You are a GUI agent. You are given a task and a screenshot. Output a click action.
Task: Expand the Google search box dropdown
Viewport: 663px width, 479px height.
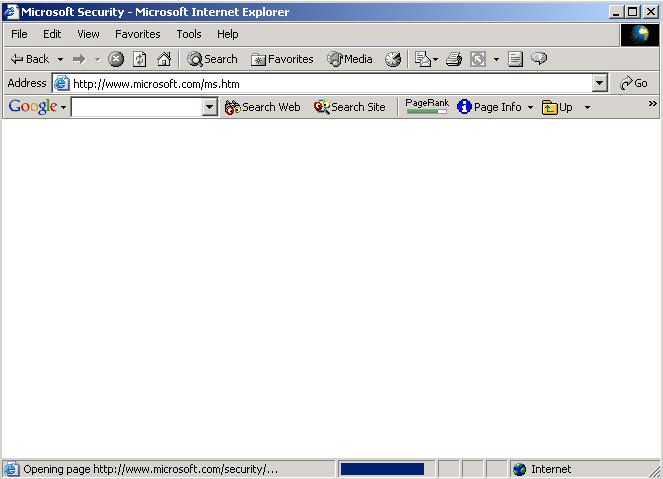coord(210,107)
